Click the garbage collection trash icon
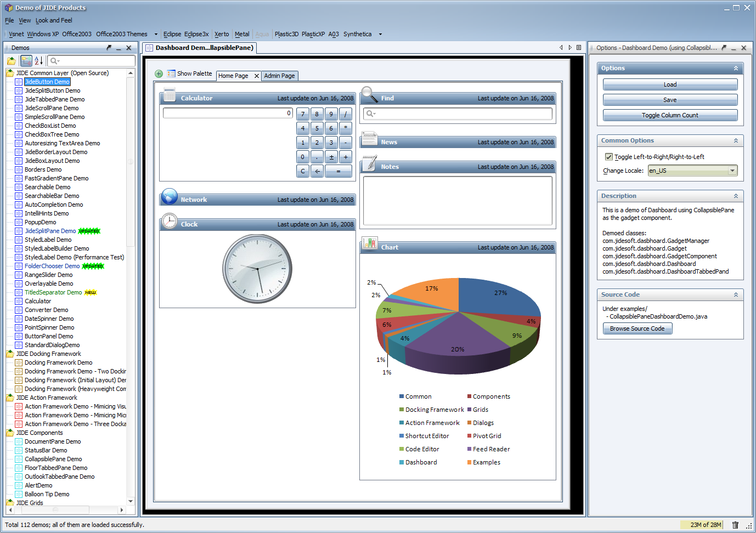 coord(735,525)
